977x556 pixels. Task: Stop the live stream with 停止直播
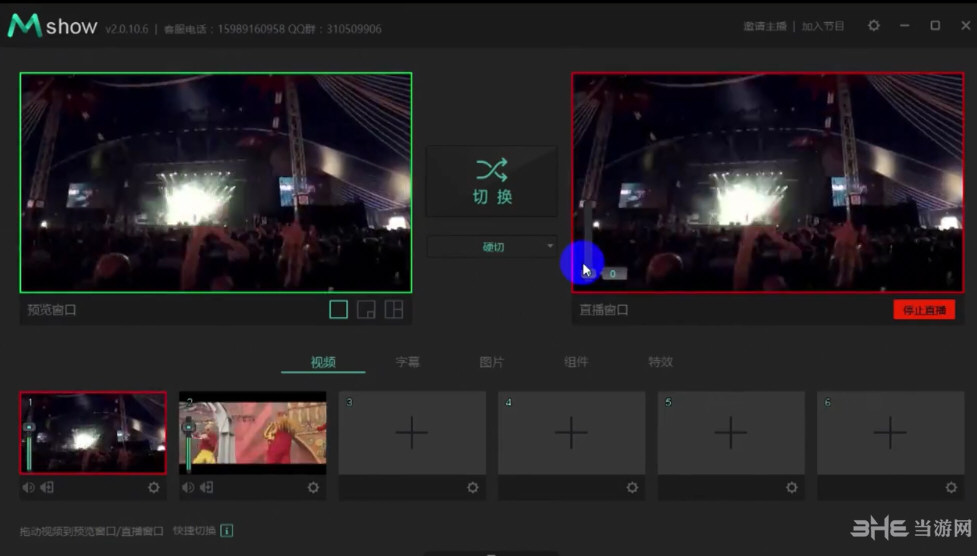923,310
